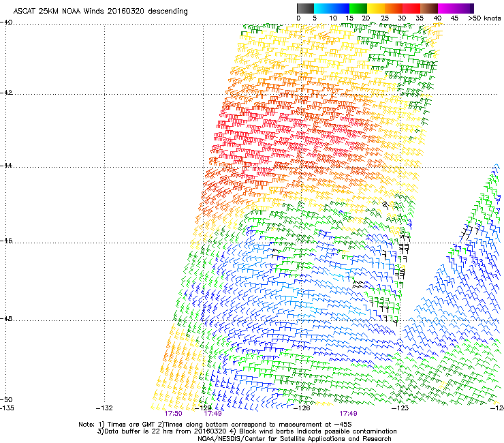The image size is (504, 443).
Task: Click the title 'ASCAT 25KM NOAA Winds 20160320 descending'
Action: point(100,11)
